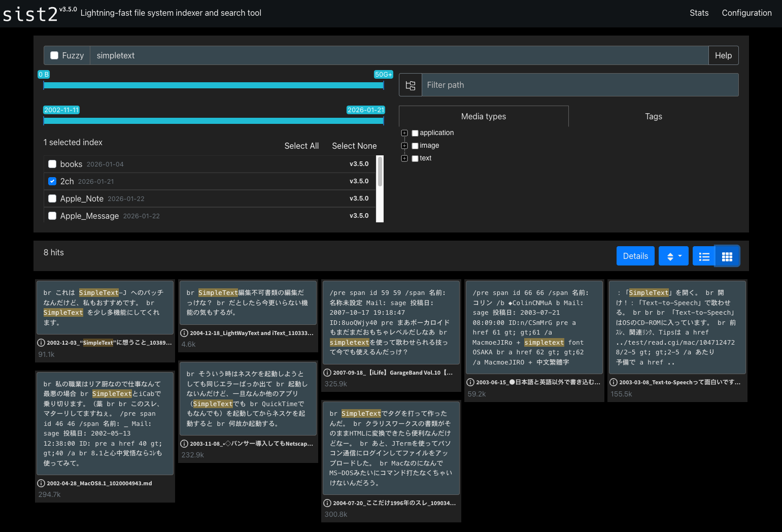Switch to the Tags tab
This screenshot has width=782, height=532.
653,117
